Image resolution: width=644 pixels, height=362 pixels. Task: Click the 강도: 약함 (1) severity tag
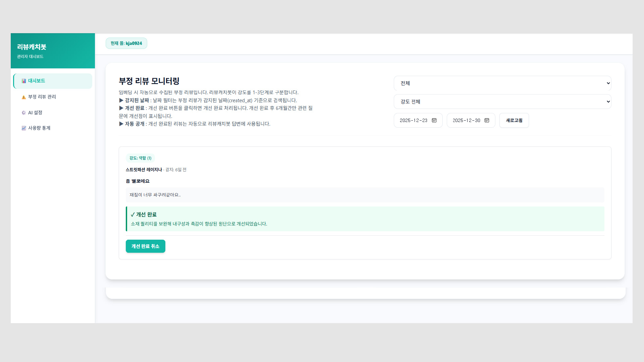[x=140, y=158]
